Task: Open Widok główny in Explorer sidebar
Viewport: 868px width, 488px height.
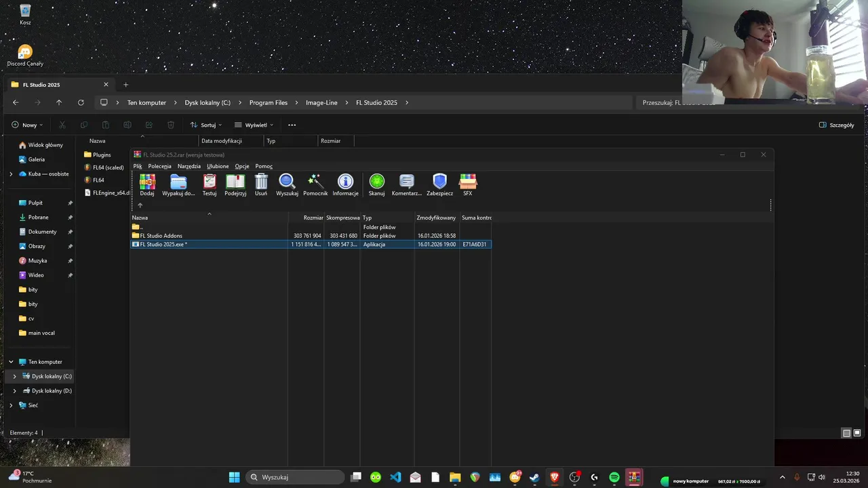Action: 41,145
